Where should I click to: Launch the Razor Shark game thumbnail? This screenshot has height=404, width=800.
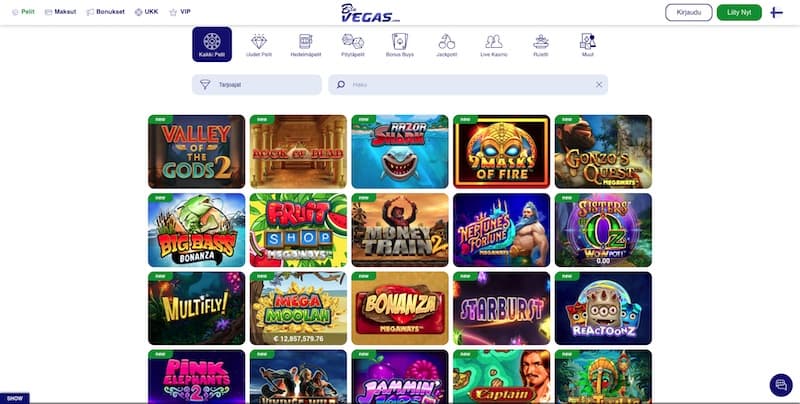399,152
